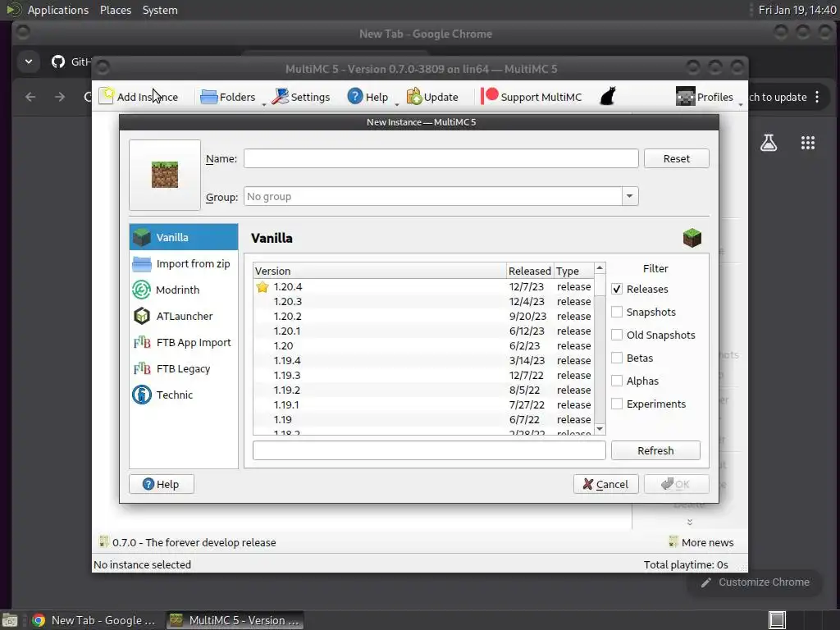Focus the Name input field
Viewport: 840px width, 630px height.
coord(441,158)
